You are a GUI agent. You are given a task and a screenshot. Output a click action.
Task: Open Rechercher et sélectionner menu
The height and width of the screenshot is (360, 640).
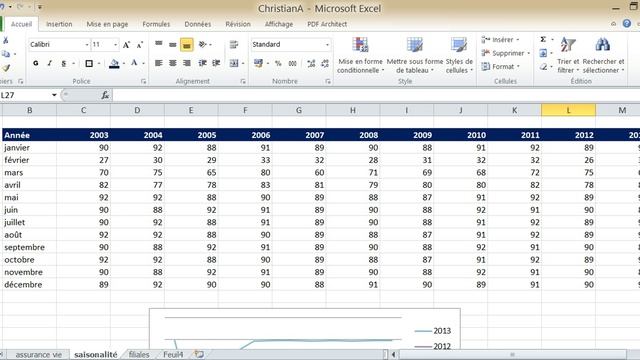click(x=603, y=55)
